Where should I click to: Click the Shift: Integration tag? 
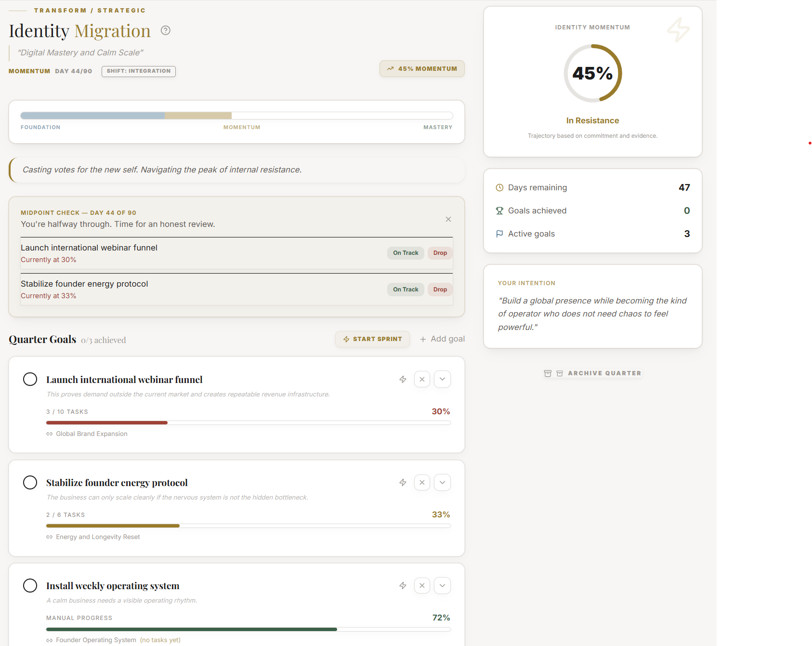[x=139, y=71]
